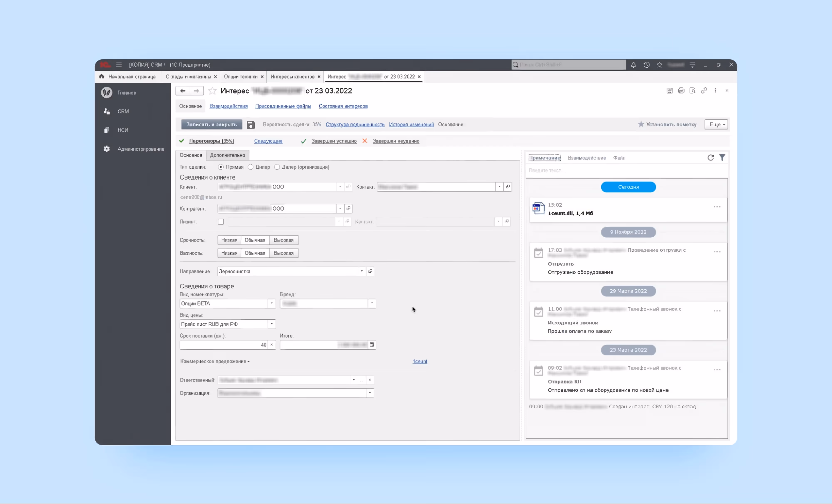This screenshot has height=504, width=832.
Task: Open the История изменений link
Action: [411, 124]
